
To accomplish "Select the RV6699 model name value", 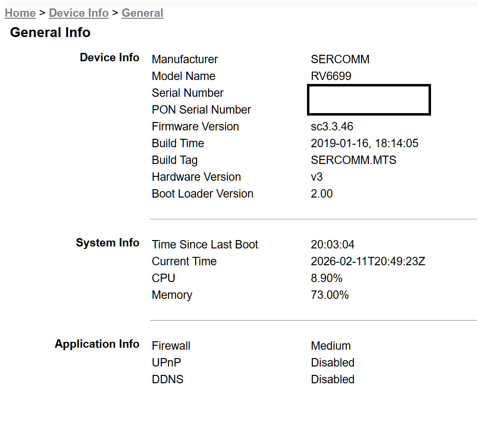I will pyautogui.click(x=331, y=76).
